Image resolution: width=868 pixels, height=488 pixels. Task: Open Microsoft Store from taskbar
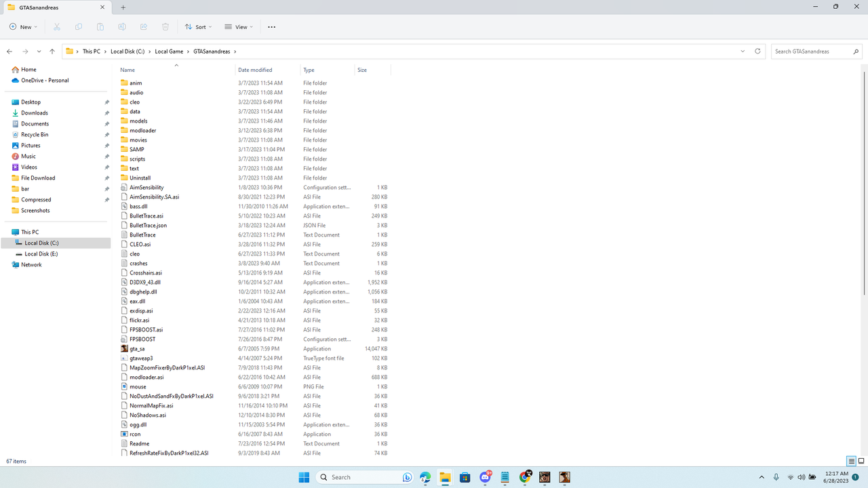[x=465, y=477]
